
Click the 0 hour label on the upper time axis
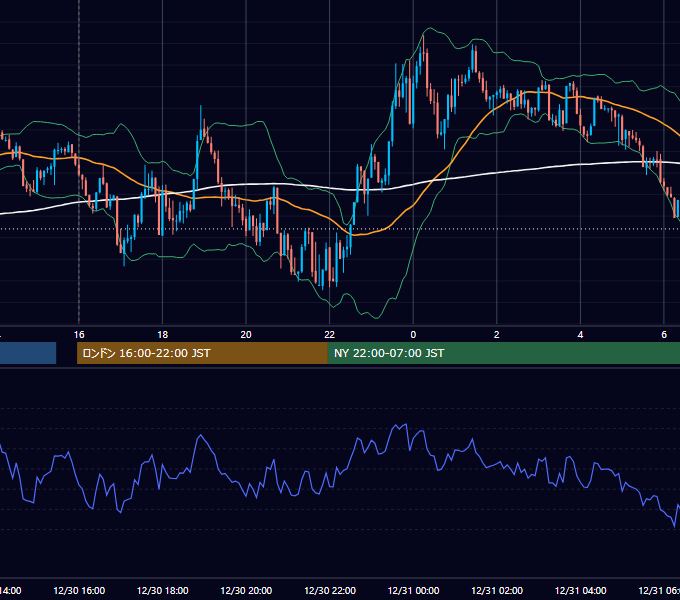coord(413,335)
